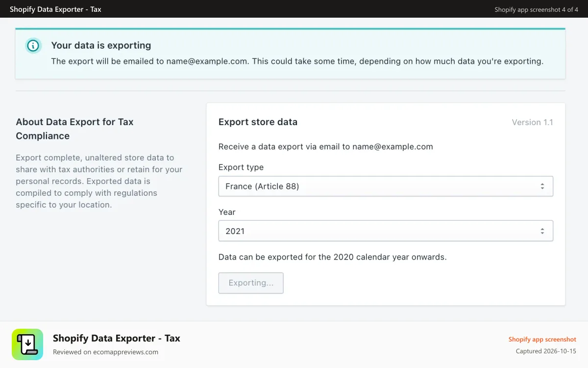Click the banner text about emailed export
This screenshot has width=588, height=368.
297,62
